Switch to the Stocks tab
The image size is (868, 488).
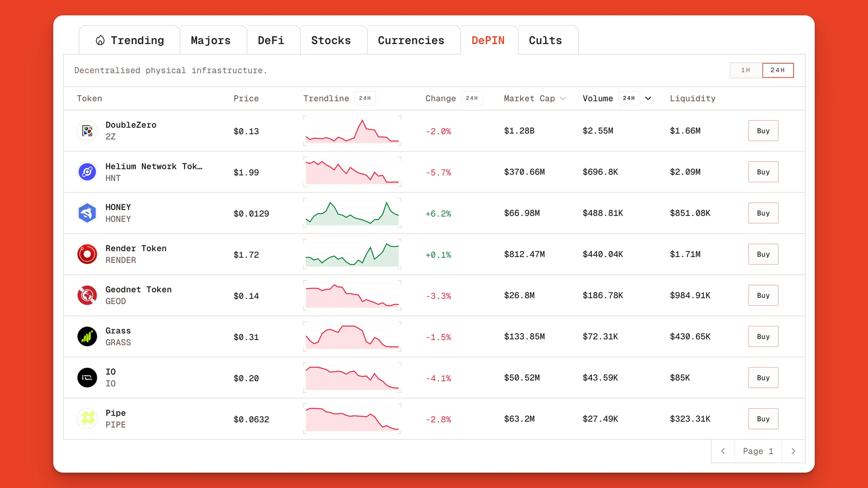pyautogui.click(x=331, y=41)
